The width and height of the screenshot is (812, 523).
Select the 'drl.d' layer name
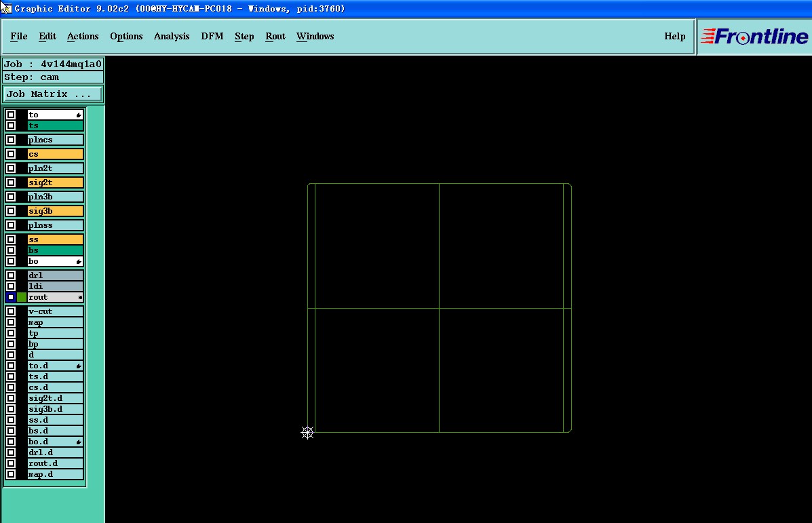tap(56, 453)
